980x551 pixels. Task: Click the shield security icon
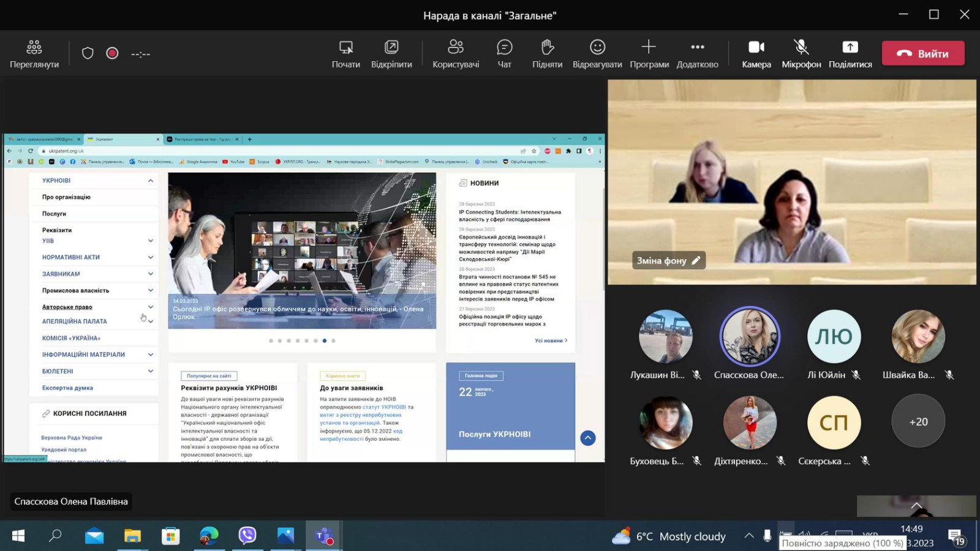88,53
